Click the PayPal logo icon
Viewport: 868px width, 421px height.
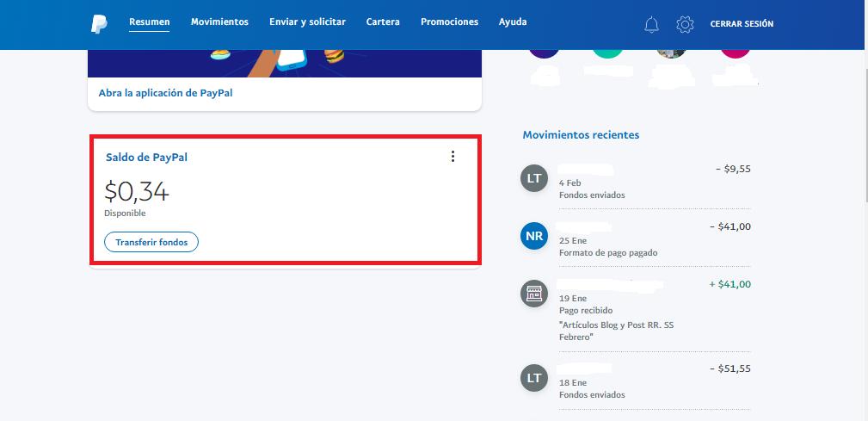coord(99,24)
